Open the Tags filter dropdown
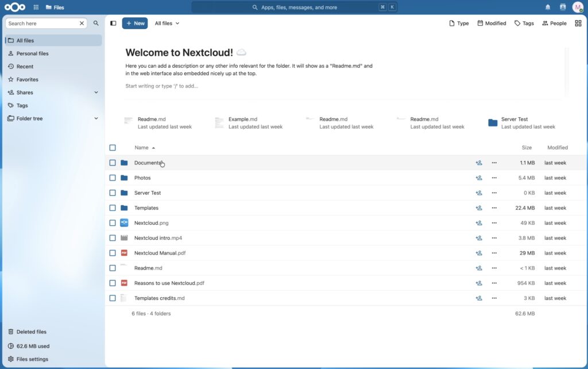 coord(524,23)
